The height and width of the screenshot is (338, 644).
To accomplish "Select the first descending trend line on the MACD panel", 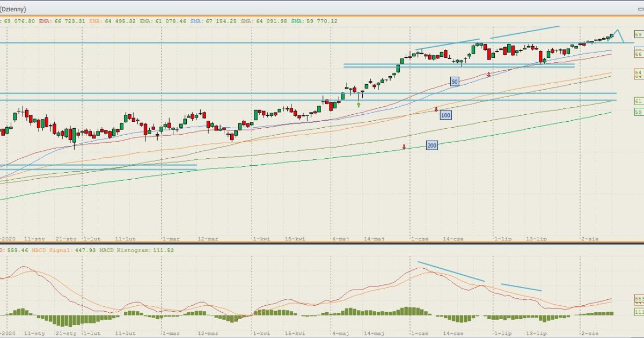I will click(x=451, y=271).
